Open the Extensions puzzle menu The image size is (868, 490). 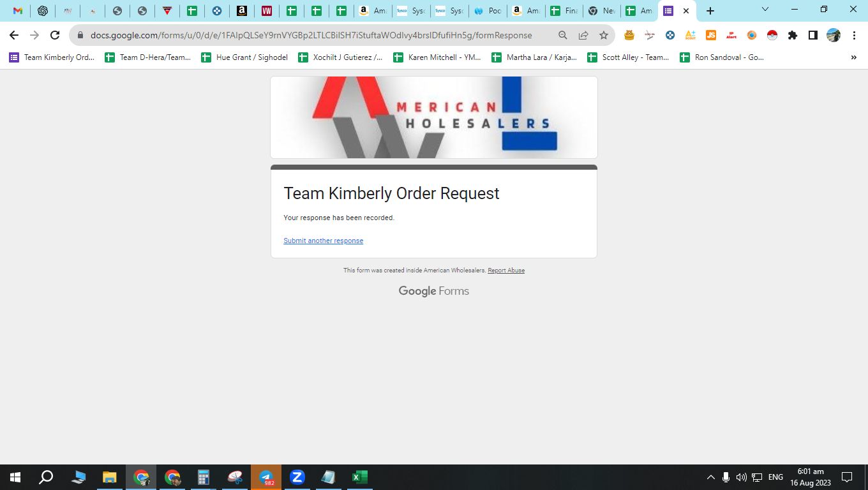coord(793,36)
